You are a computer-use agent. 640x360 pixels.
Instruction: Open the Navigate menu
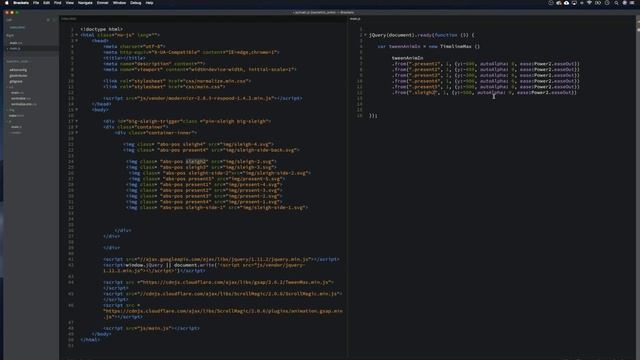tap(85, 3)
